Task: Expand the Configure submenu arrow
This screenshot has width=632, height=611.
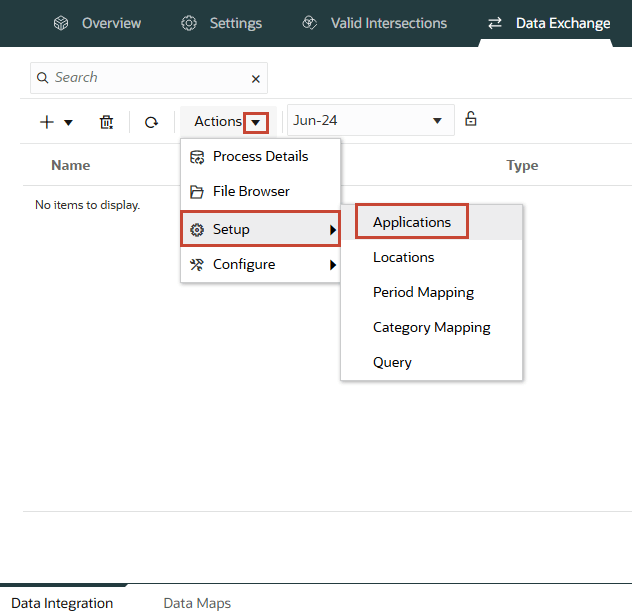Action: point(333,265)
